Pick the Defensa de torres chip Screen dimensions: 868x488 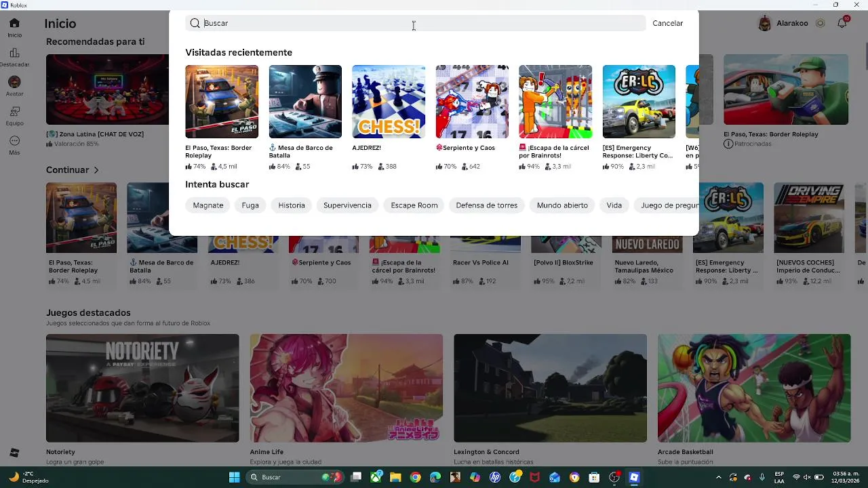[x=486, y=205]
